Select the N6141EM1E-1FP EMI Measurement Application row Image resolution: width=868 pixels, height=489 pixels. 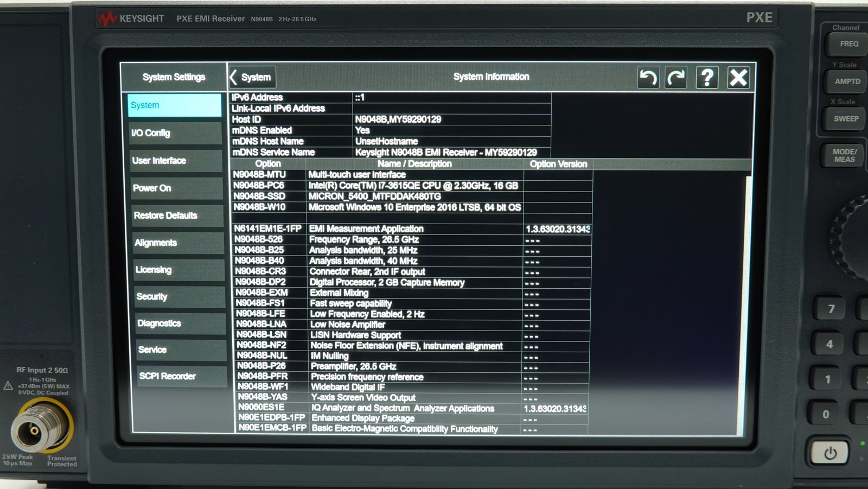(412, 229)
